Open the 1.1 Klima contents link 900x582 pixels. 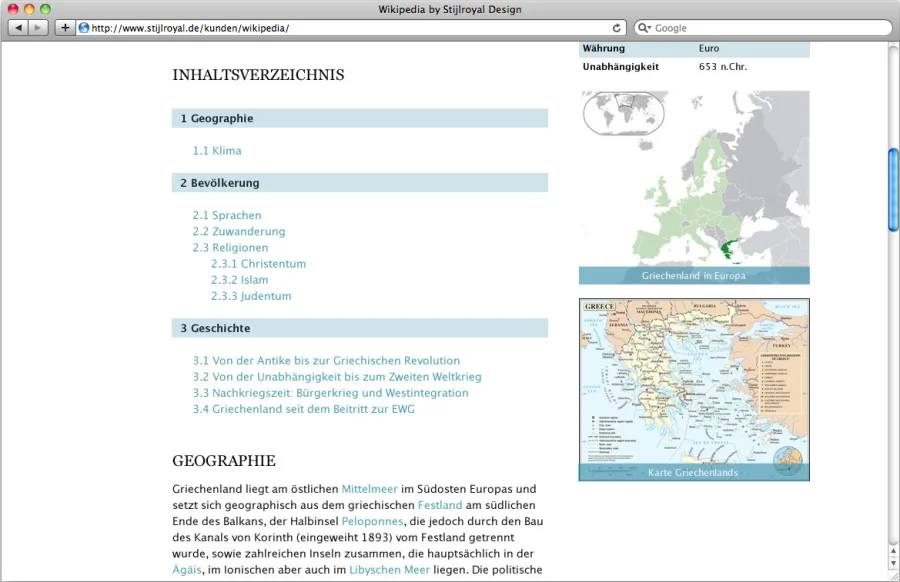pyautogui.click(x=217, y=151)
